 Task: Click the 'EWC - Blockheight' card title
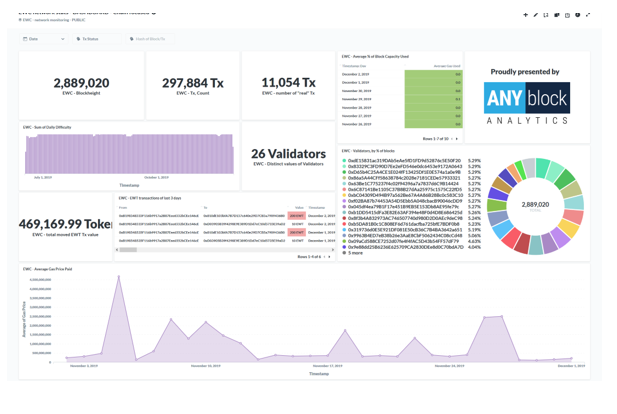[x=79, y=93]
